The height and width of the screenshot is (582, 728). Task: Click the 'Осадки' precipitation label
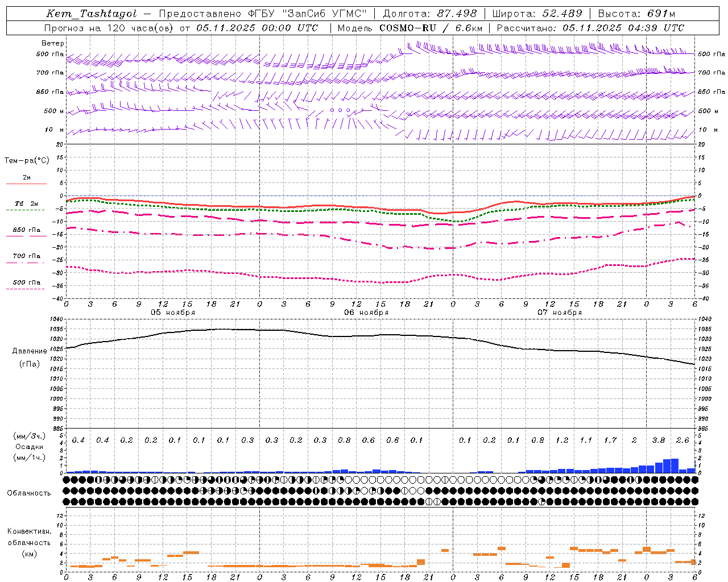click(x=29, y=447)
